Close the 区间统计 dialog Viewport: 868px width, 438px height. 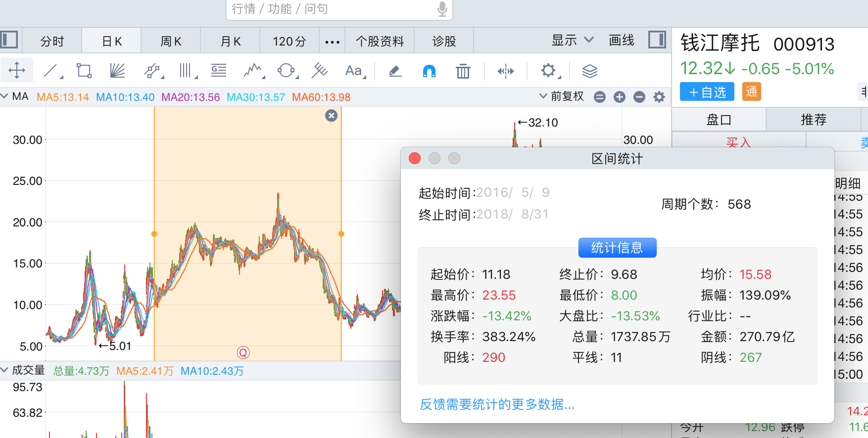415,158
